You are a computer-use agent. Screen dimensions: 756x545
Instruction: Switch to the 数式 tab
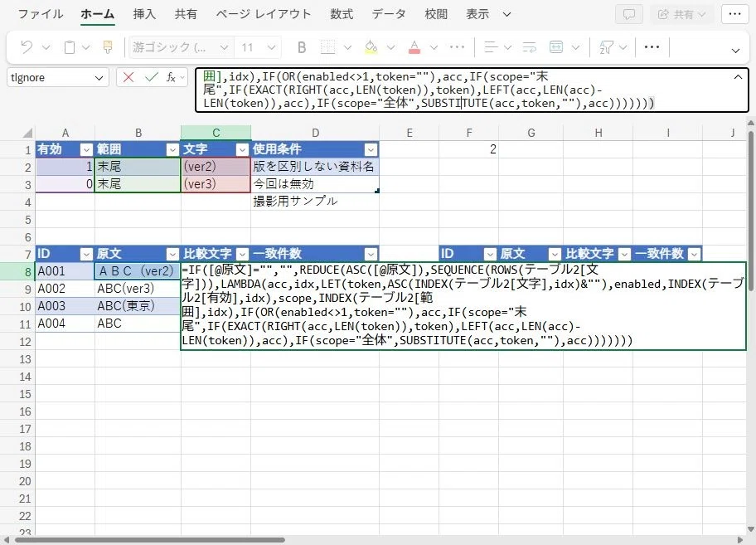click(342, 14)
